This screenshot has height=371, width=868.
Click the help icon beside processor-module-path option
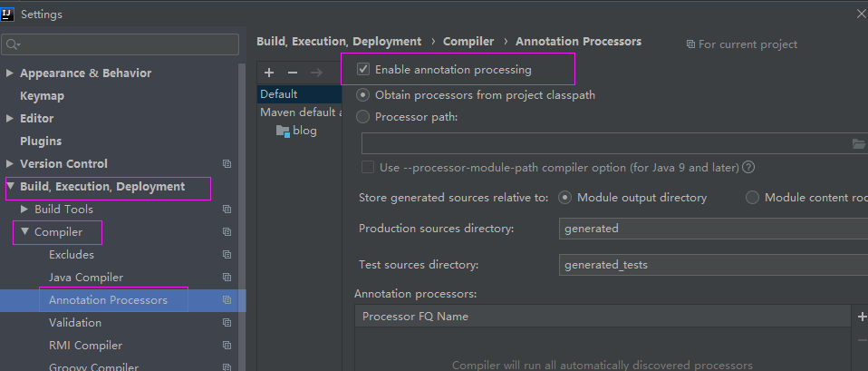(748, 167)
